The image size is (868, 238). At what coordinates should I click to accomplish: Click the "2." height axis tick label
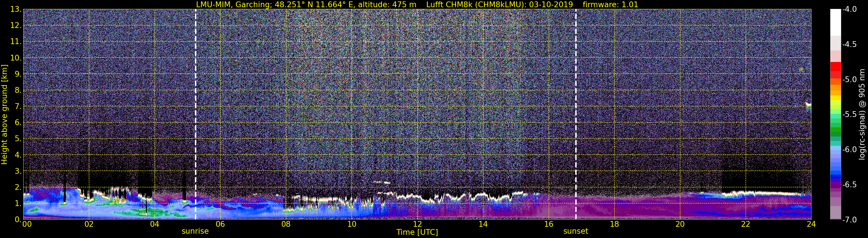click(x=18, y=187)
